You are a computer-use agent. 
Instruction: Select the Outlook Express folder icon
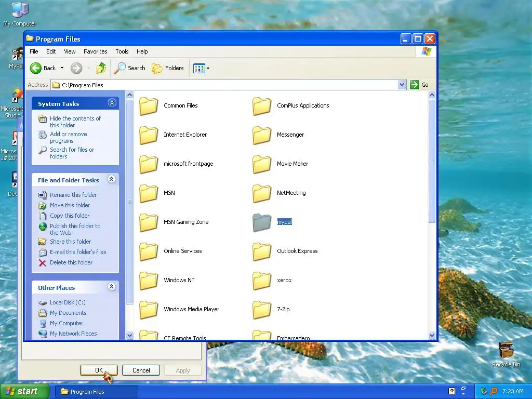(262, 252)
